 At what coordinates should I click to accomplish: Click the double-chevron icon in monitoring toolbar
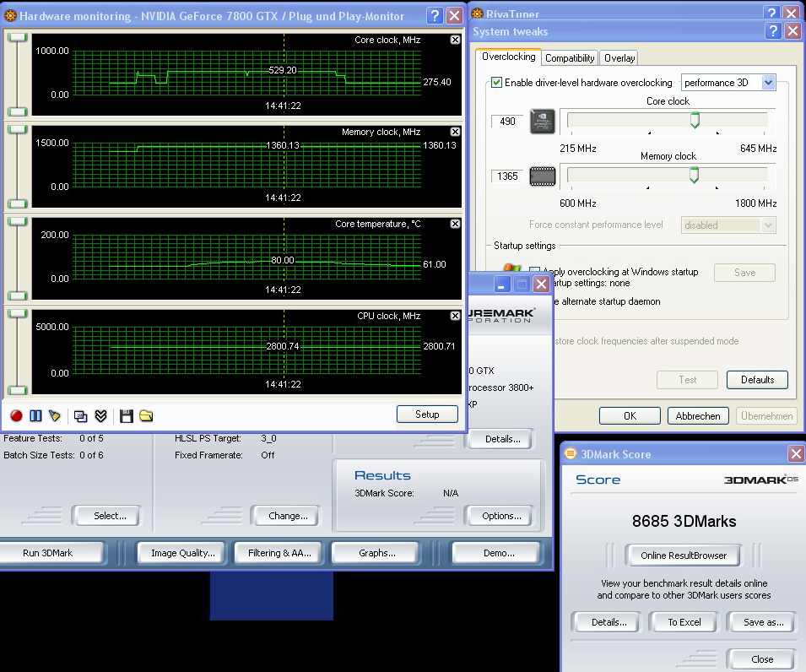coord(100,416)
